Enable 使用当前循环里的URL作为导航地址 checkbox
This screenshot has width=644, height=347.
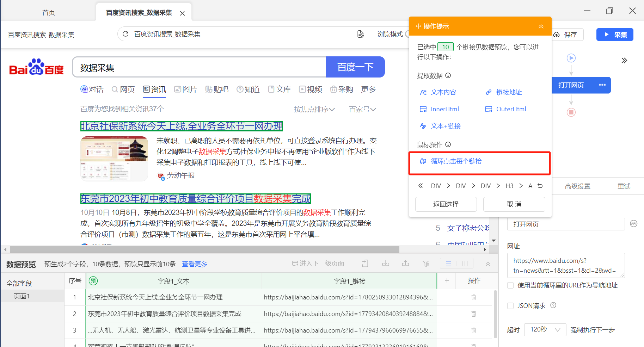[x=510, y=285]
